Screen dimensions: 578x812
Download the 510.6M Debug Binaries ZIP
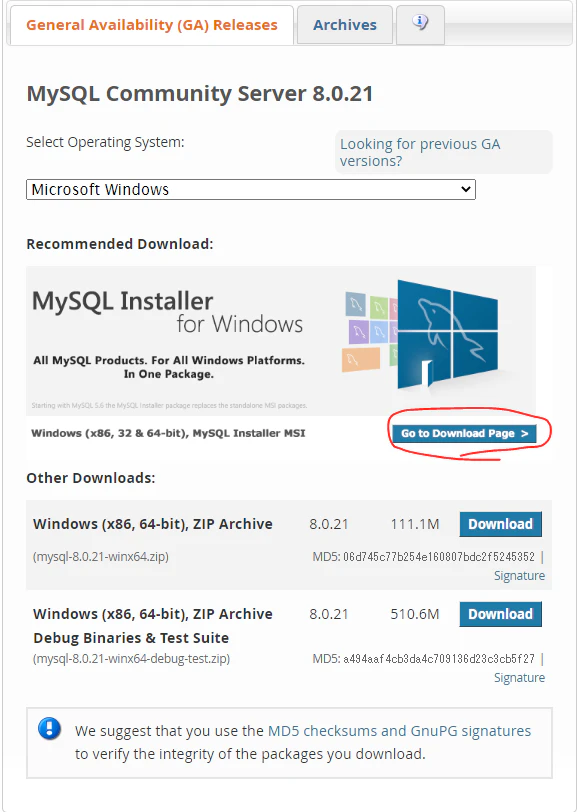click(x=500, y=614)
